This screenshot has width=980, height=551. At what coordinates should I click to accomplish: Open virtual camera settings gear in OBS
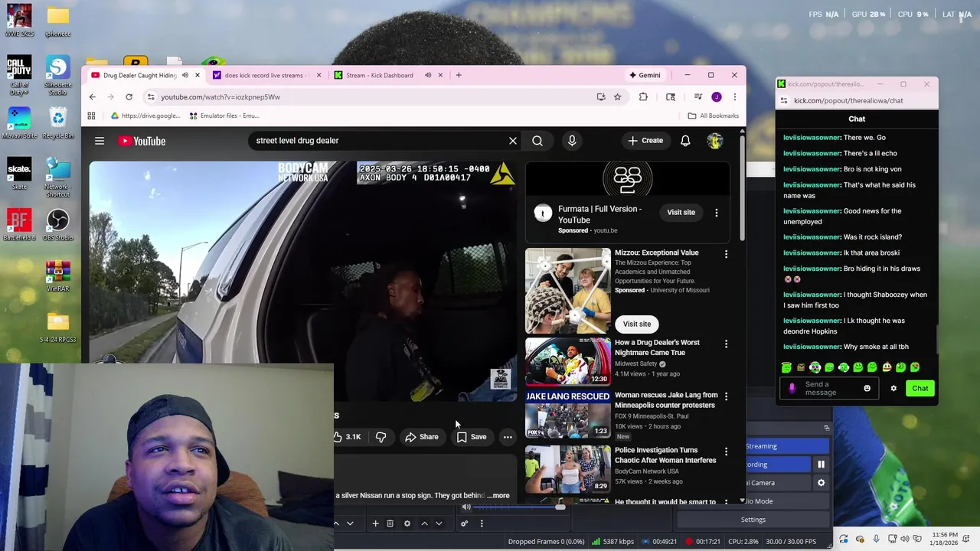pyautogui.click(x=821, y=483)
